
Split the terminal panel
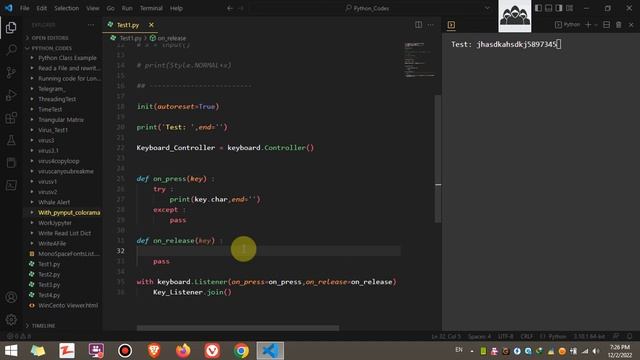(x=607, y=25)
